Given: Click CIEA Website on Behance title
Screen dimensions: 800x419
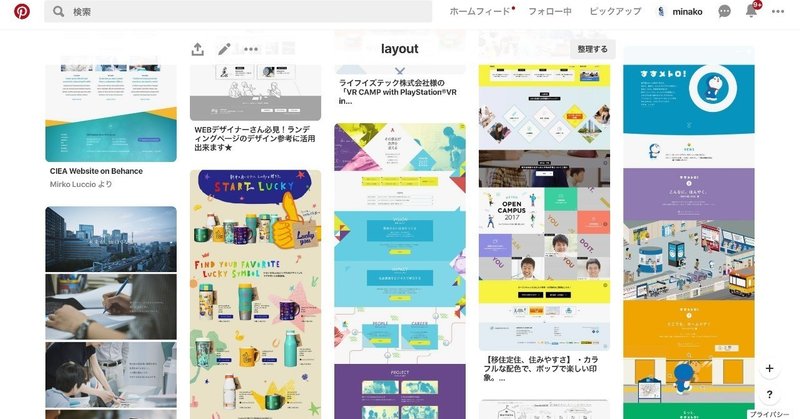Looking at the screenshot, I should 96,171.
